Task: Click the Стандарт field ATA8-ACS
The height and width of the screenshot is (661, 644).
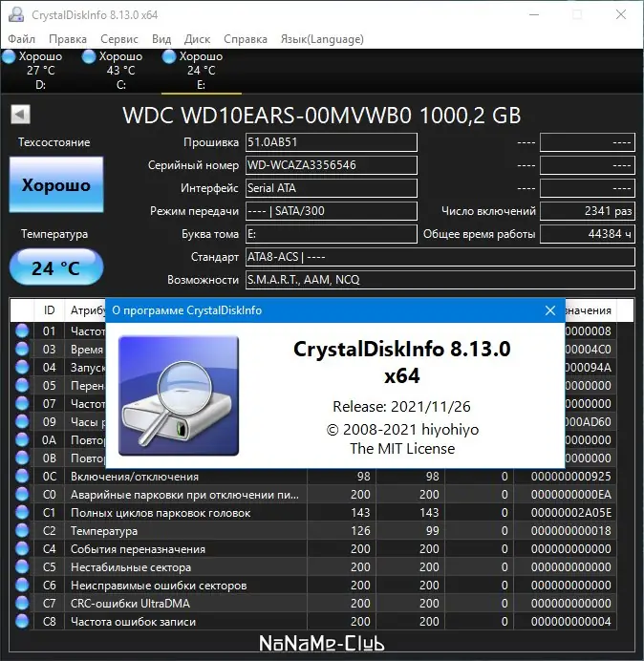Action: coord(440,257)
